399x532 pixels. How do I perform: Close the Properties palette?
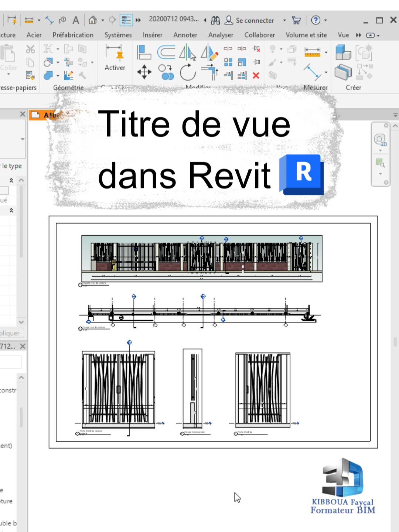23,114
